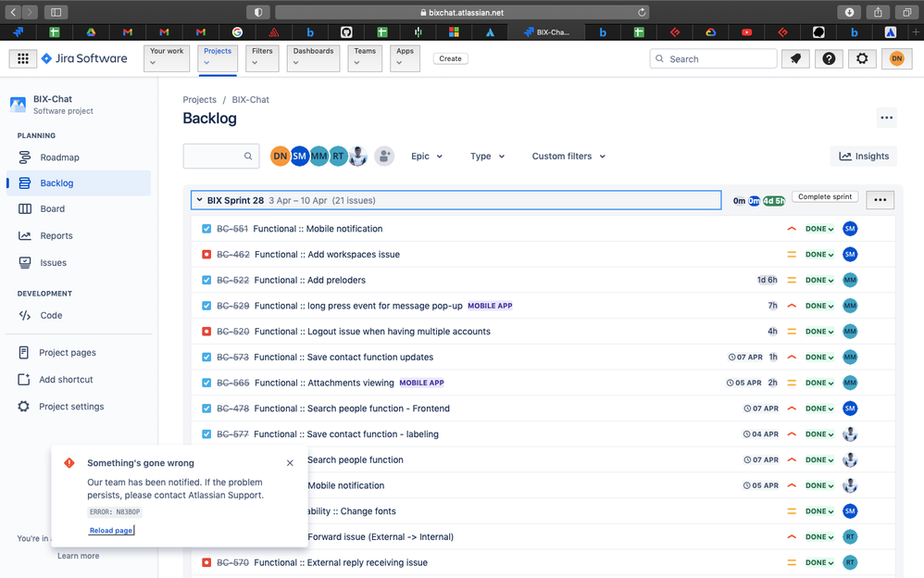Image resolution: width=924 pixels, height=578 pixels.
Task: Click the add people icon beside avatars
Action: pos(384,157)
